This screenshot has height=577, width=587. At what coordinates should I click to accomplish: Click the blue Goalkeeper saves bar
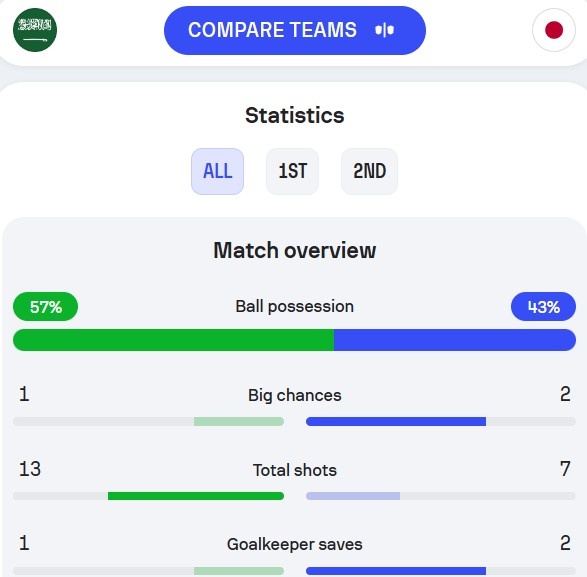pyautogui.click(x=396, y=571)
